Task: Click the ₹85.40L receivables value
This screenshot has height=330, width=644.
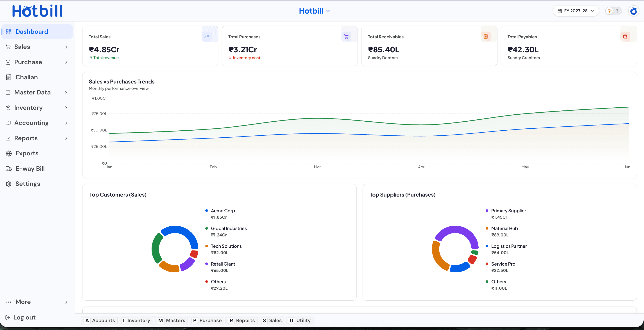Action: click(x=383, y=50)
